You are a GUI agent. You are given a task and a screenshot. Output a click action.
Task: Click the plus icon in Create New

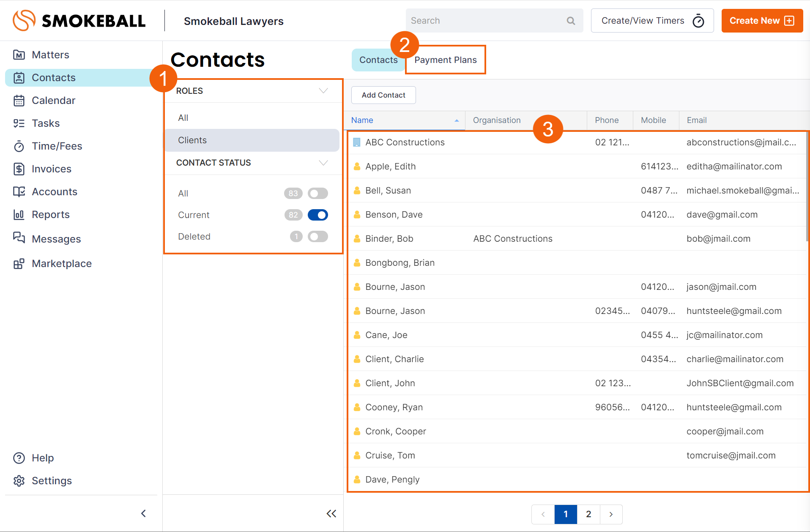789,21
